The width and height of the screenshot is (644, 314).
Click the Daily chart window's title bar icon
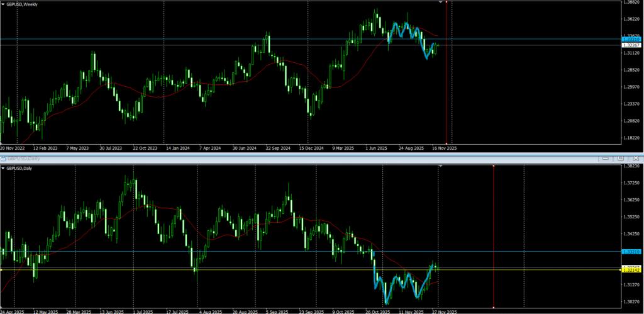coord(4,158)
